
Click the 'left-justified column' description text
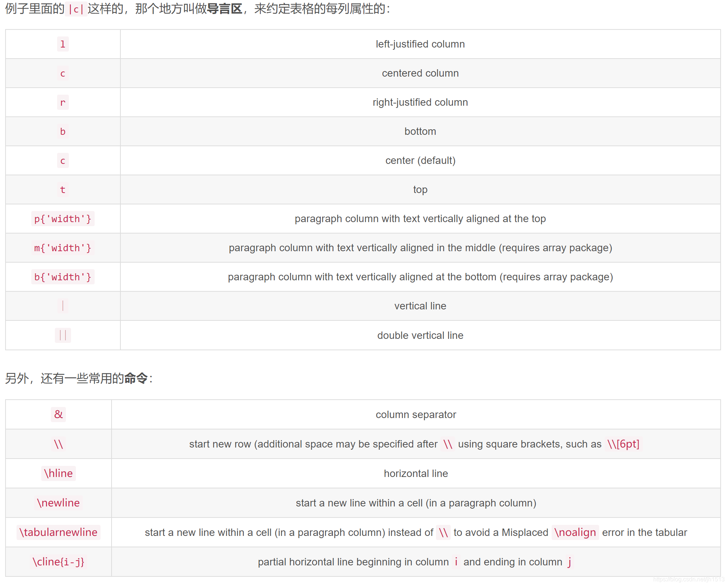coord(420,44)
